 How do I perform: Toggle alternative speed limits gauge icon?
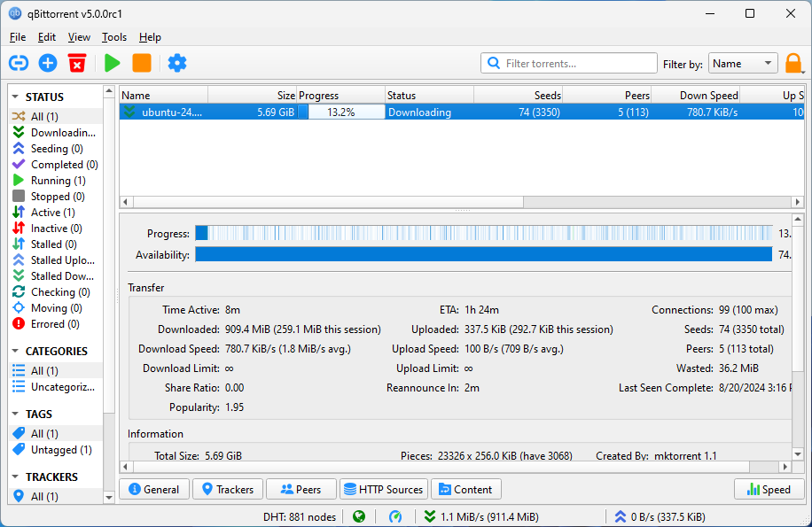pyautogui.click(x=395, y=516)
